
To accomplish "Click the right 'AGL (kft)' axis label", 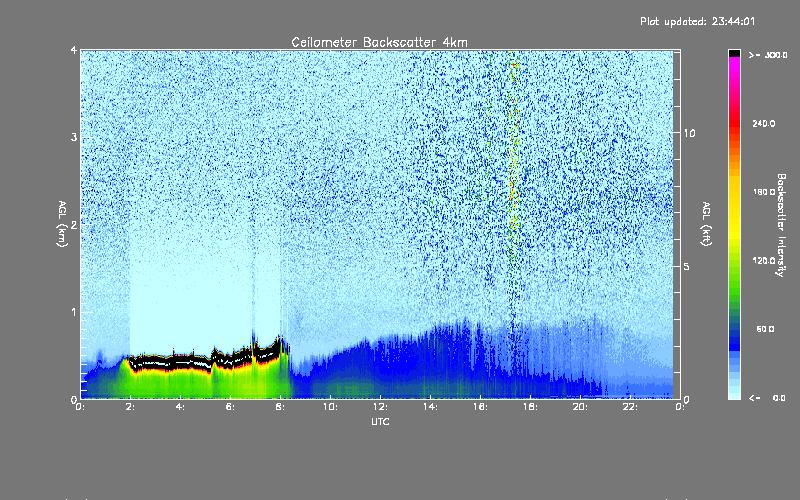I will point(707,224).
